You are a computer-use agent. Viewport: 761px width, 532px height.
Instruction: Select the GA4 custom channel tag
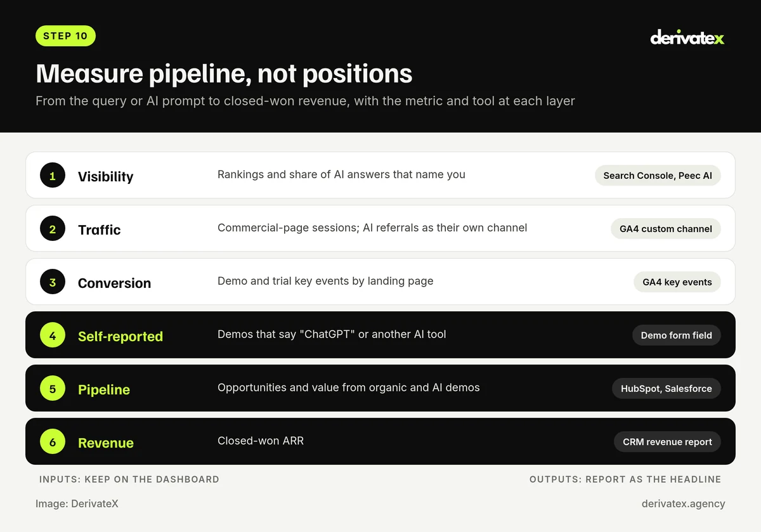coord(666,229)
